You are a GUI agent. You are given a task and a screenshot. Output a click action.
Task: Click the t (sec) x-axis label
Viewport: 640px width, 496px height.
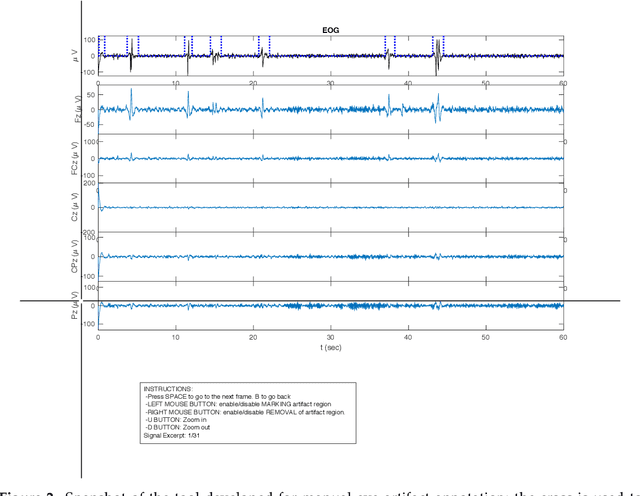click(330, 349)
